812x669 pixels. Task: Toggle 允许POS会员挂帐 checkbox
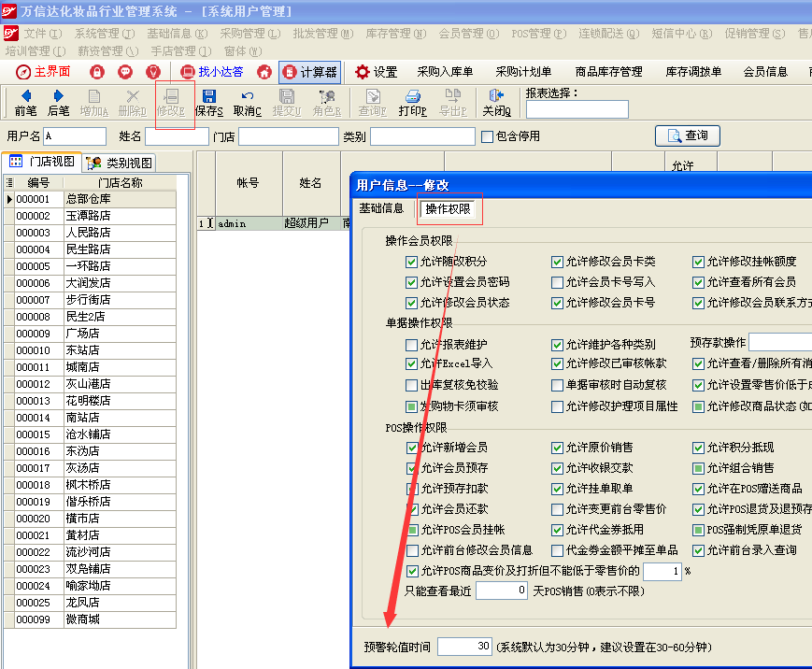pyautogui.click(x=413, y=530)
